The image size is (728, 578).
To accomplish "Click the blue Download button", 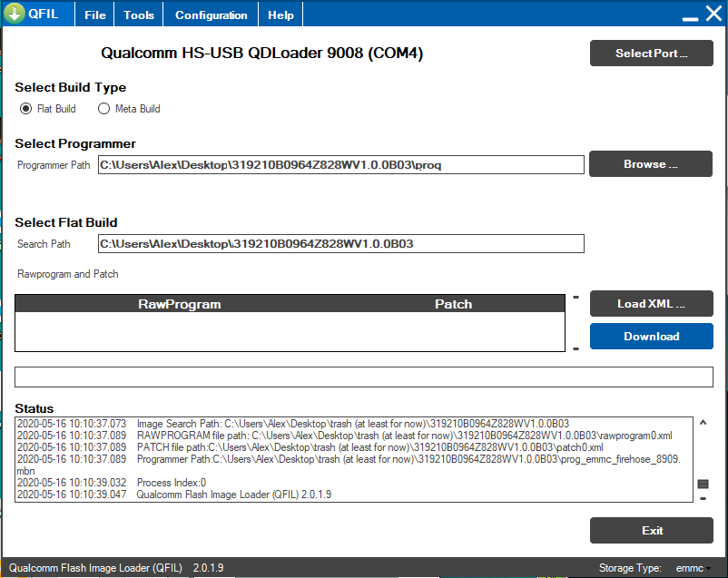I will (x=651, y=337).
